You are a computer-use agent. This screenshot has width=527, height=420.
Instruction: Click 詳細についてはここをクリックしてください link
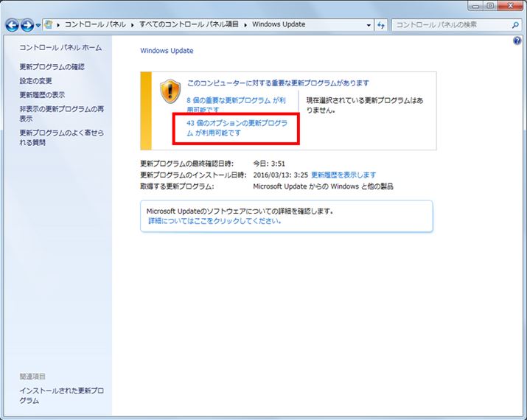point(214,221)
